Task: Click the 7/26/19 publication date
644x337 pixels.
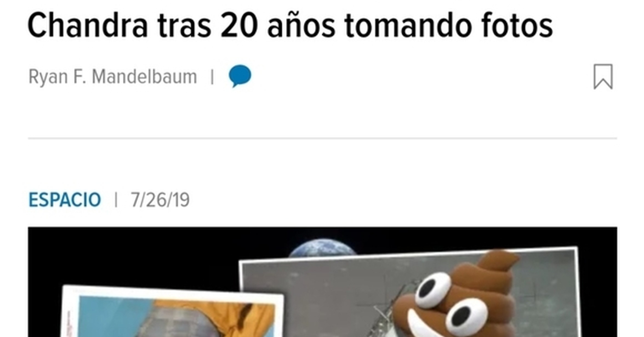Action: (160, 200)
